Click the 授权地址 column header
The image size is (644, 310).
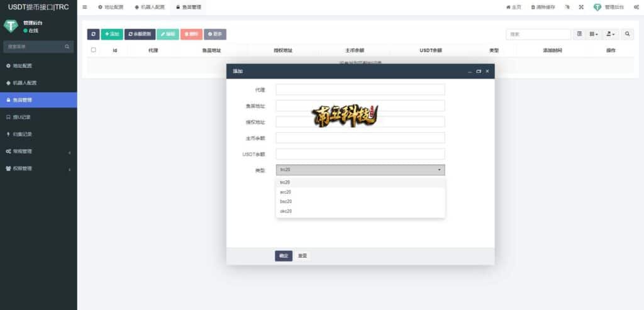pos(283,50)
